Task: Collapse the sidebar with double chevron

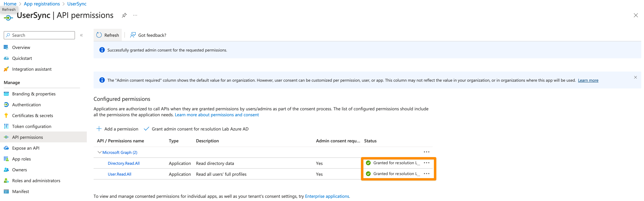Action: point(82,35)
